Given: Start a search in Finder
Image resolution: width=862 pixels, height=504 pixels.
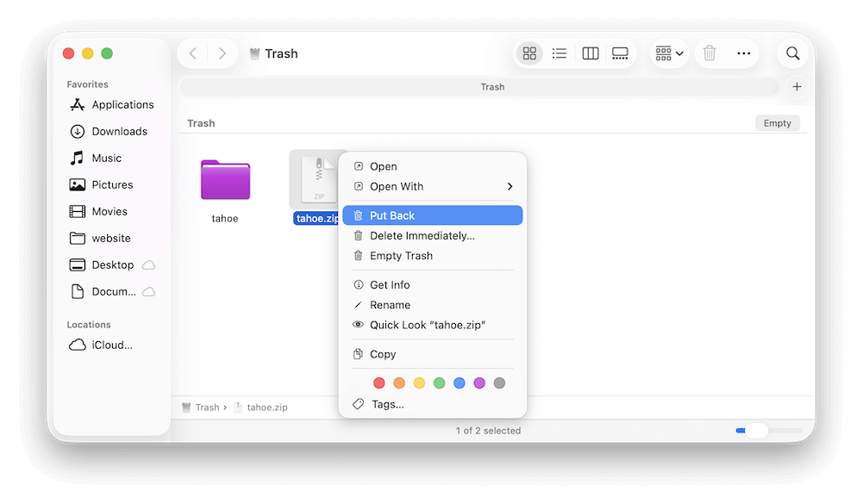Looking at the screenshot, I should 792,53.
